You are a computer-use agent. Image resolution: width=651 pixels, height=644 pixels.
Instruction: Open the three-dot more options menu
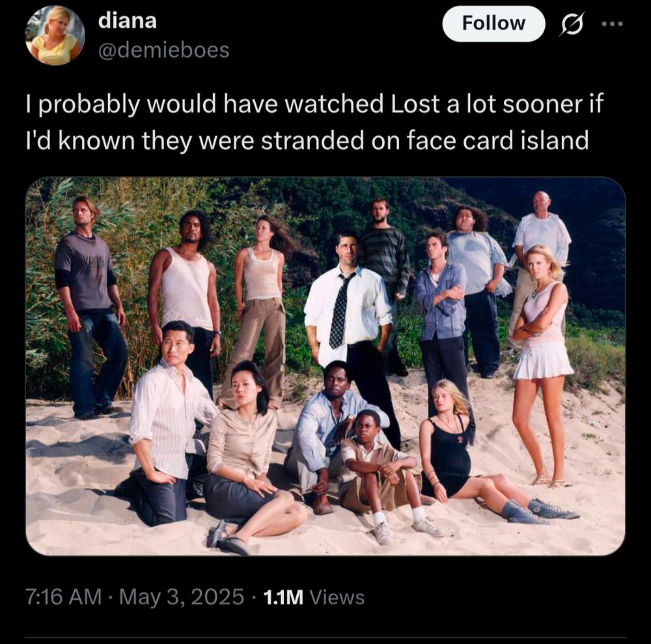click(612, 24)
